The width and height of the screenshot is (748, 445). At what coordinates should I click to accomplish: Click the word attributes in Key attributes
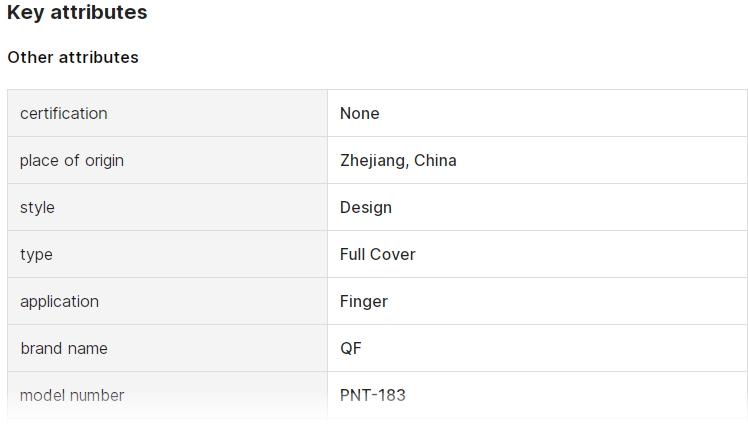pos(99,12)
